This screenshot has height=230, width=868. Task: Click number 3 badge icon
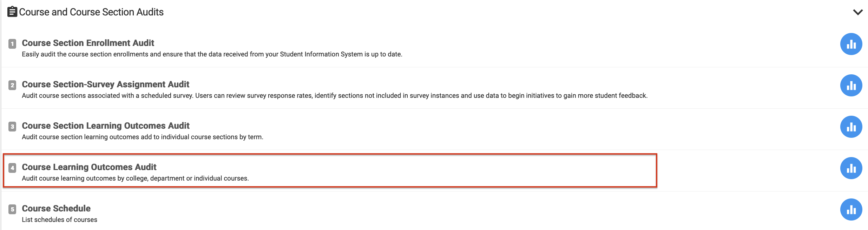(x=12, y=127)
